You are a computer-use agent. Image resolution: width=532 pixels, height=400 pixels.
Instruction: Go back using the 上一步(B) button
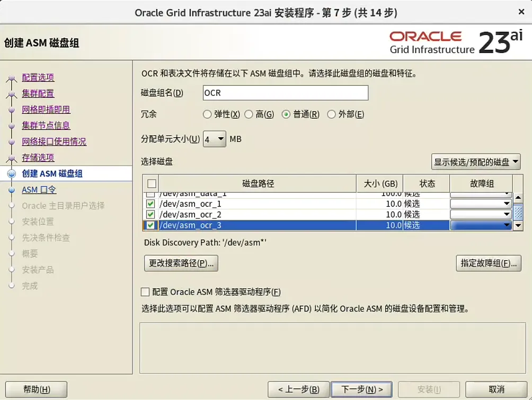298,389
